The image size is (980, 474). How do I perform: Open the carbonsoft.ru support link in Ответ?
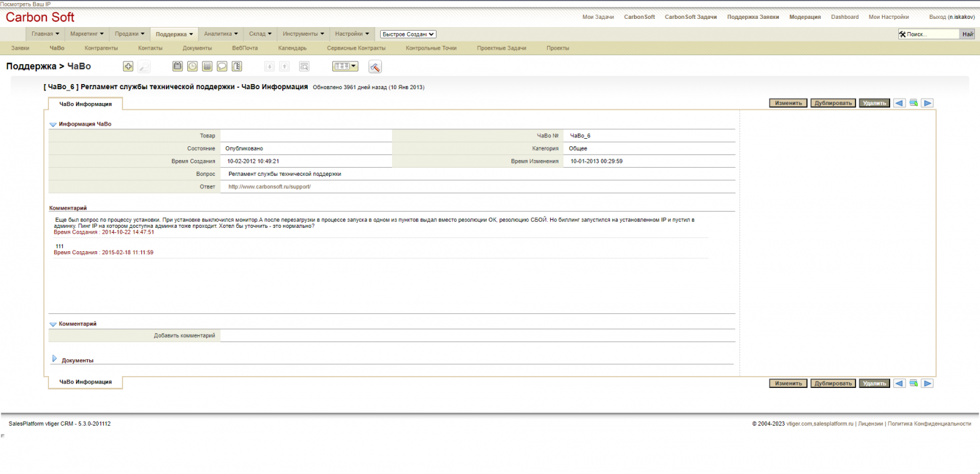pos(269,187)
